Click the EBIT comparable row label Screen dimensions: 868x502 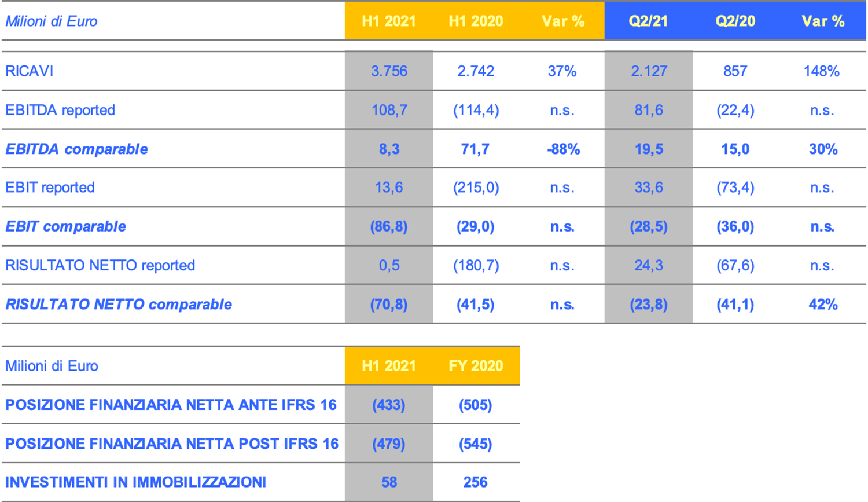[x=65, y=226]
